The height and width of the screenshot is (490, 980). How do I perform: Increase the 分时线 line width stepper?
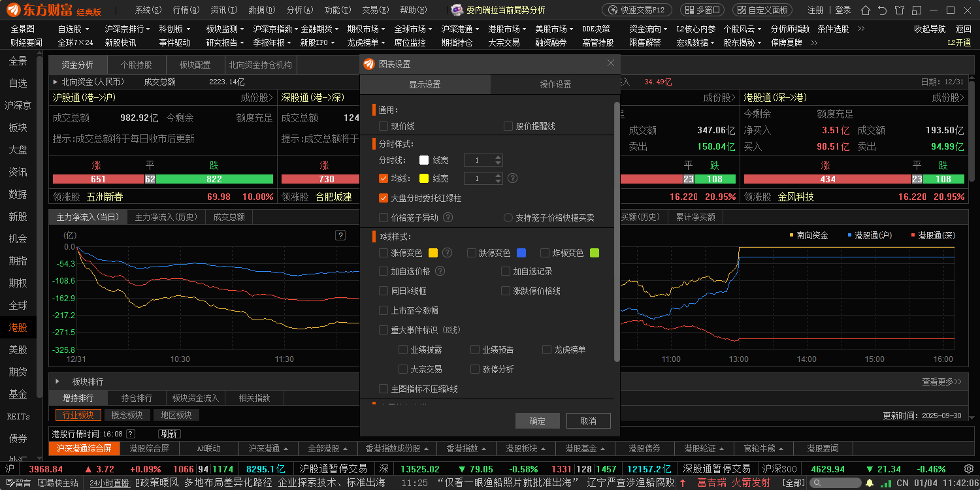(498, 157)
